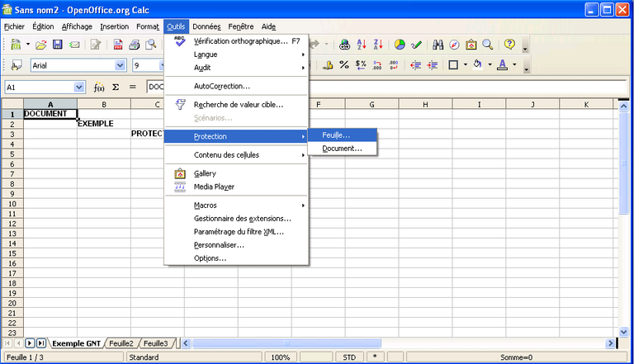
Task: Select Recherche de valeur cible...
Action: 236,105
